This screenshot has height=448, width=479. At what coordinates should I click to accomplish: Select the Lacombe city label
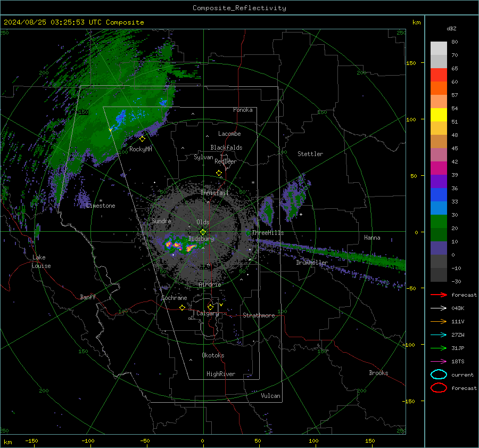(229, 134)
